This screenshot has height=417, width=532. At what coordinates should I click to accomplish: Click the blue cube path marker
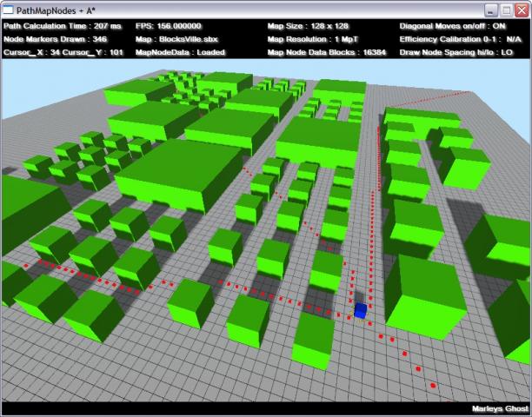tap(361, 310)
